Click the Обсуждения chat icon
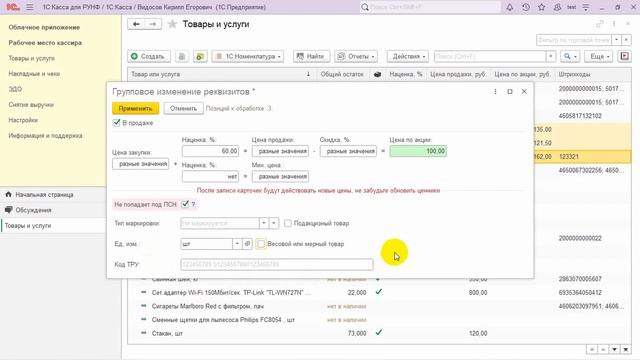The height and width of the screenshot is (360, 640). tap(9, 210)
